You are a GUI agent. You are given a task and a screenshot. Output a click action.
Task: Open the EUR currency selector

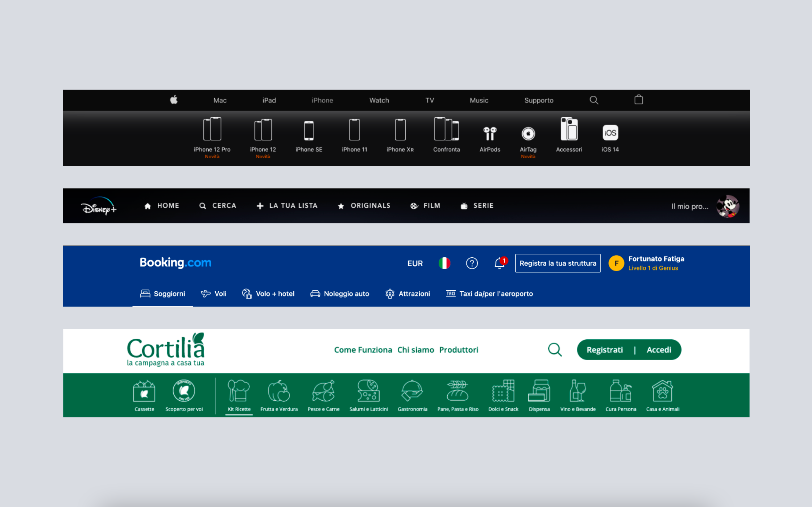415,263
